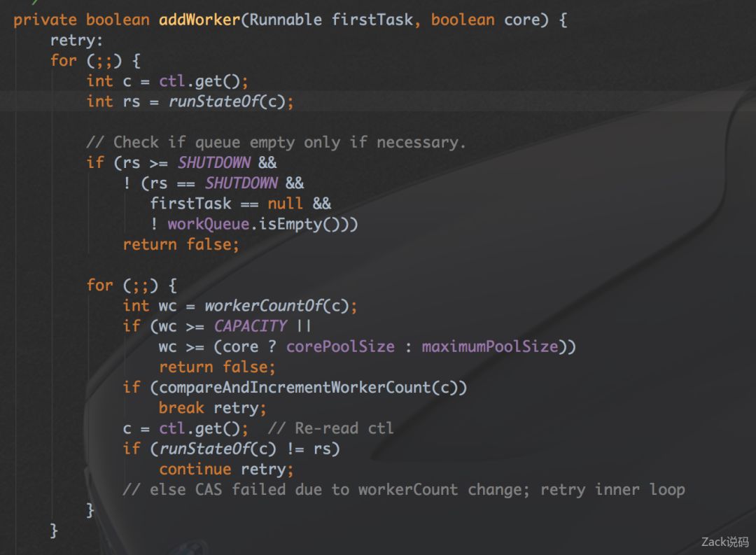The image size is (756, 555).
Task: Click compareAndIncrementWorkerCount(c) call
Action: point(308,388)
